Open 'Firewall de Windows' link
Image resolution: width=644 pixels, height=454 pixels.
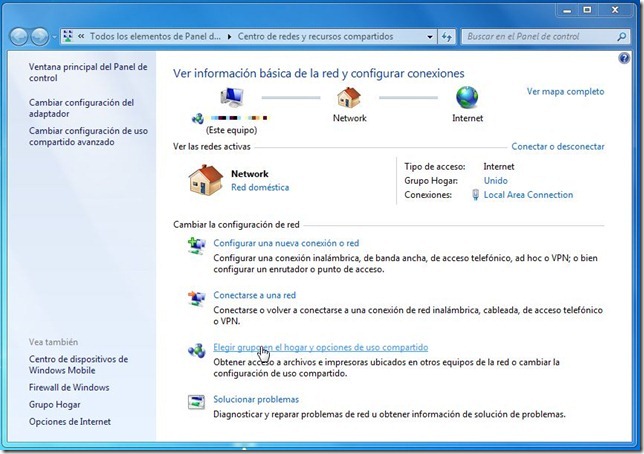click(x=69, y=387)
